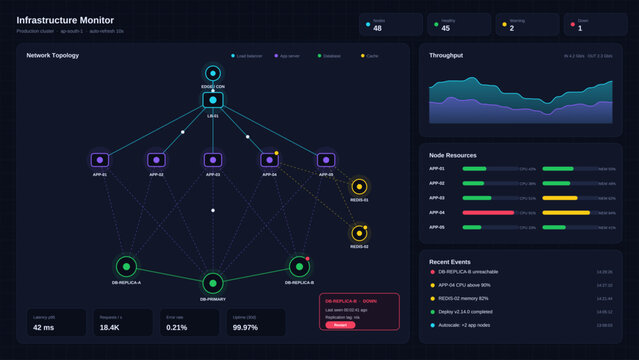The image size is (639, 360).
Task: Click the APP-04 yellow memory usage bar
Action: tap(570, 213)
